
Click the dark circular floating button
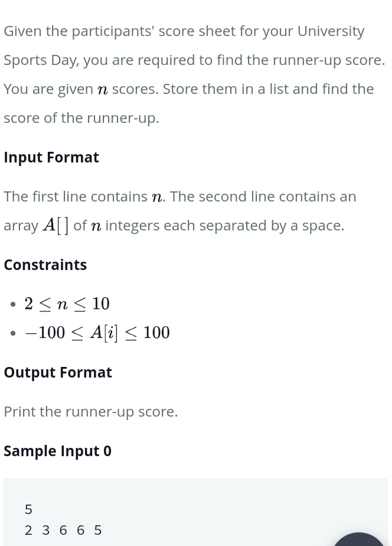pos(359,539)
